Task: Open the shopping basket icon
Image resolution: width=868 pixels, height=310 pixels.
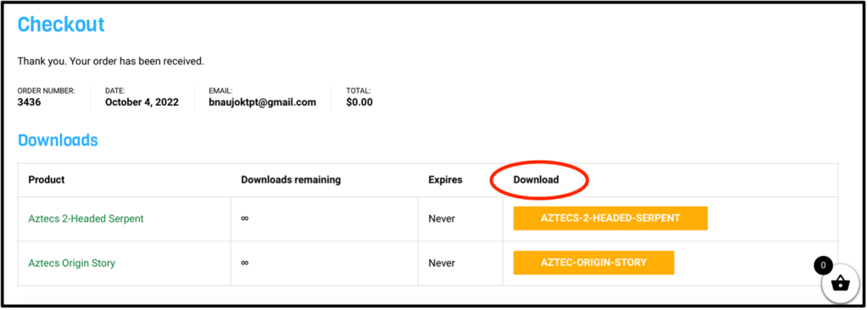Action: (840, 284)
